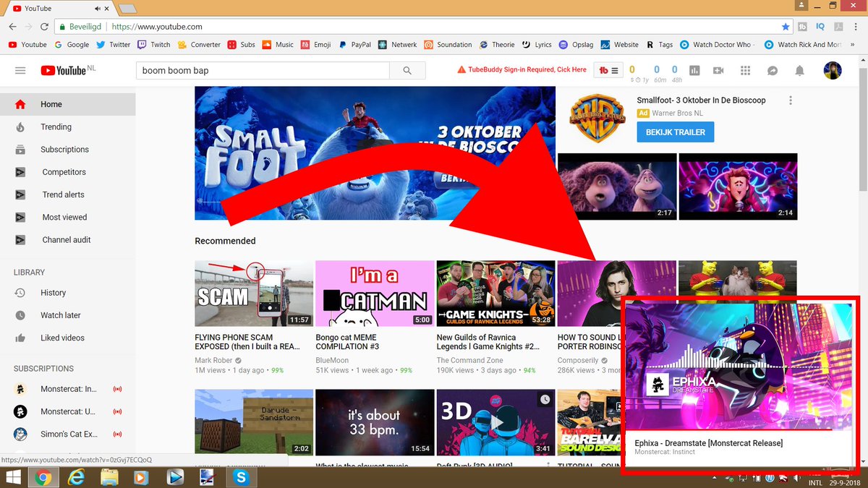Image resolution: width=868 pixels, height=488 pixels.
Task: Click the search magnifier button
Action: coord(408,70)
